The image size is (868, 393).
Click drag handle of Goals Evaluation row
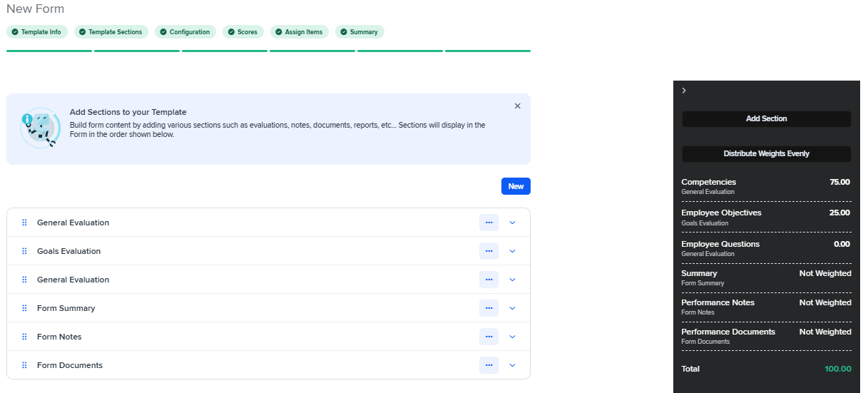pyautogui.click(x=24, y=251)
